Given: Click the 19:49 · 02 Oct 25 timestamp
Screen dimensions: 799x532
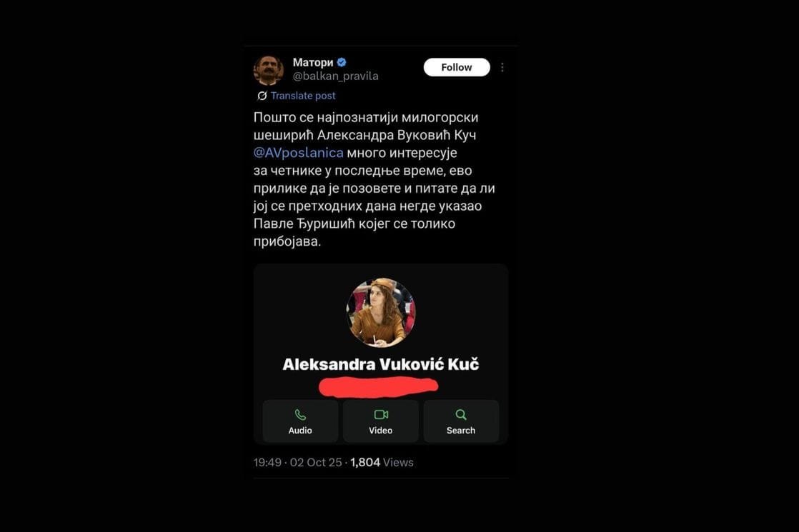Looking at the screenshot, I should 297,462.
